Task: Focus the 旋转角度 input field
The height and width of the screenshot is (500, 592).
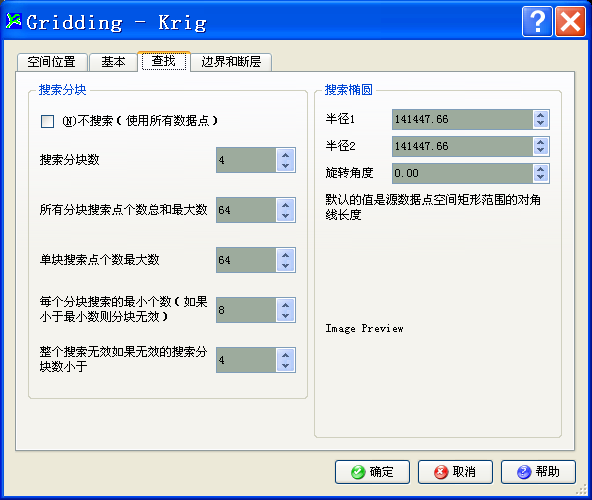Action: coord(462,173)
